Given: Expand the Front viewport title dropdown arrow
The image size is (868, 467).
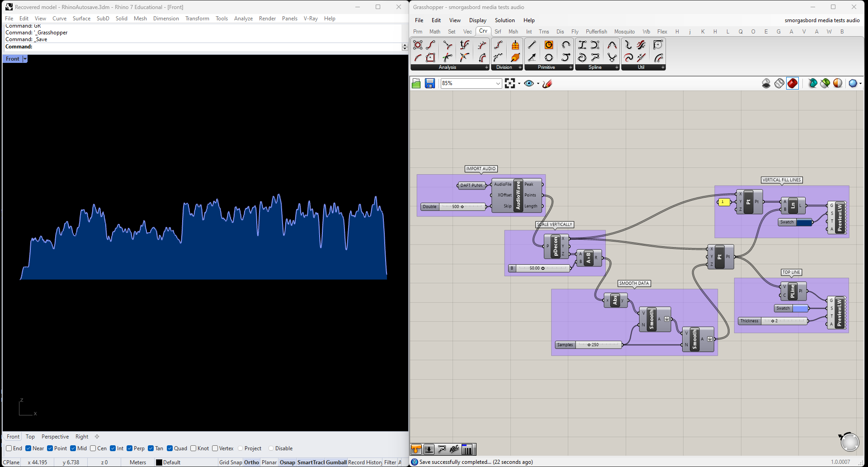Looking at the screenshot, I should tap(25, 59).
